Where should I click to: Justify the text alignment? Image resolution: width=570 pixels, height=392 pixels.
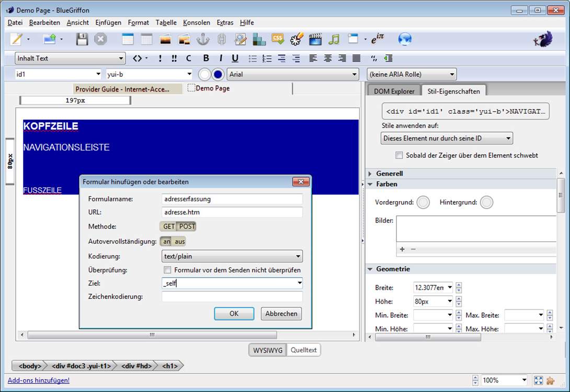coord(357,58)
